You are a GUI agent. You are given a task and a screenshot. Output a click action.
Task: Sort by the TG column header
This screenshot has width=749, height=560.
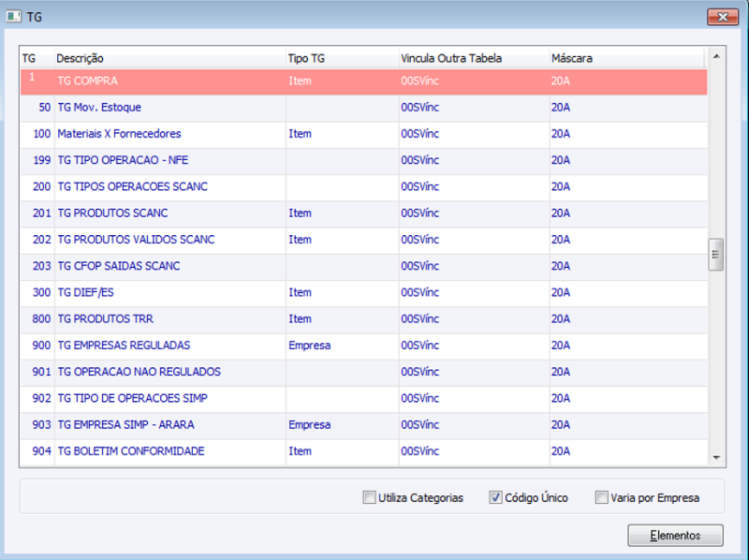37,58
